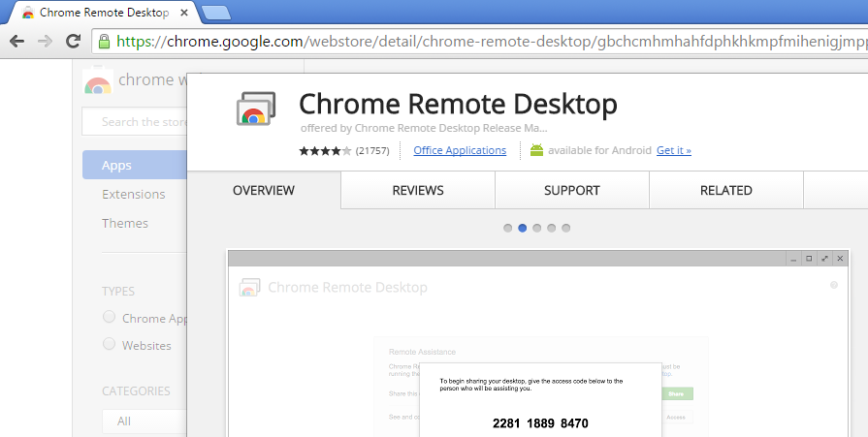Click the Search the store field

(135, 122)
